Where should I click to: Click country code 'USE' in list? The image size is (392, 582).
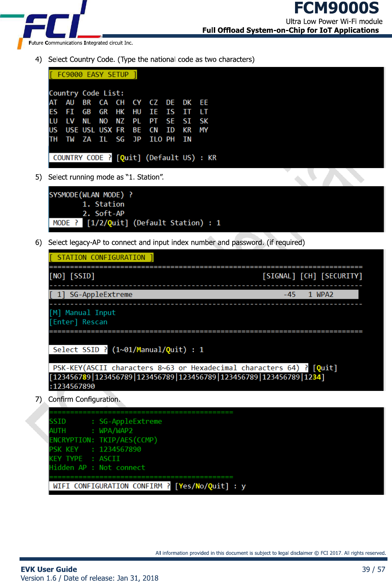pyautogui.click(x=72, y=130)
